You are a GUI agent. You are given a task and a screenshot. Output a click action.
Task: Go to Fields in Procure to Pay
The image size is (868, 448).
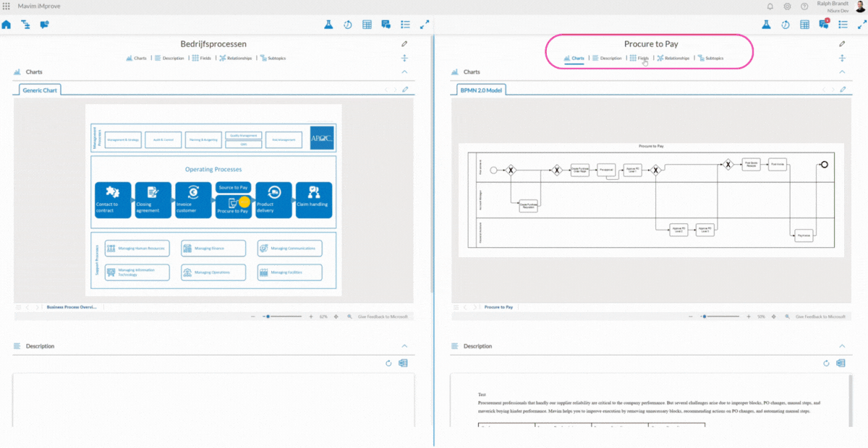point(639,58)
